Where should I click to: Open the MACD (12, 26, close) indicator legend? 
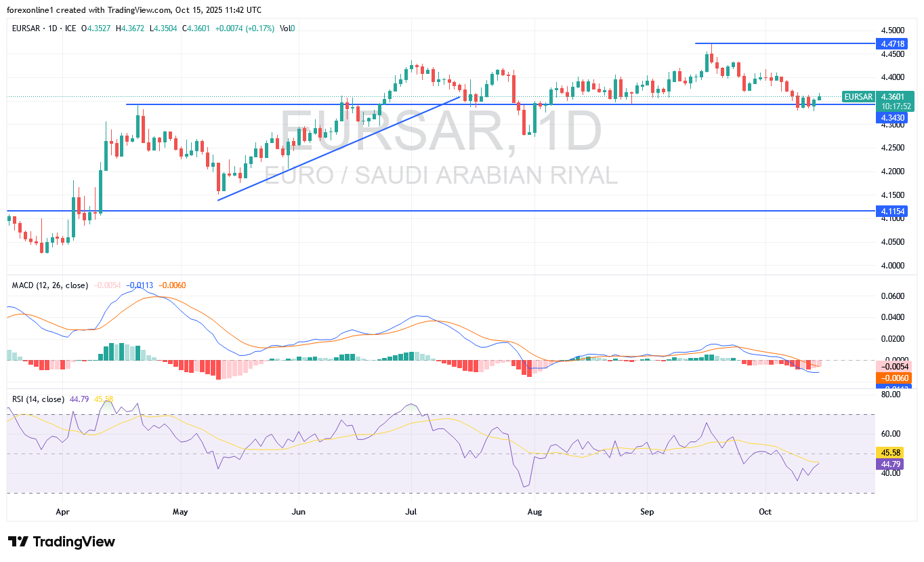coord(50,285)
